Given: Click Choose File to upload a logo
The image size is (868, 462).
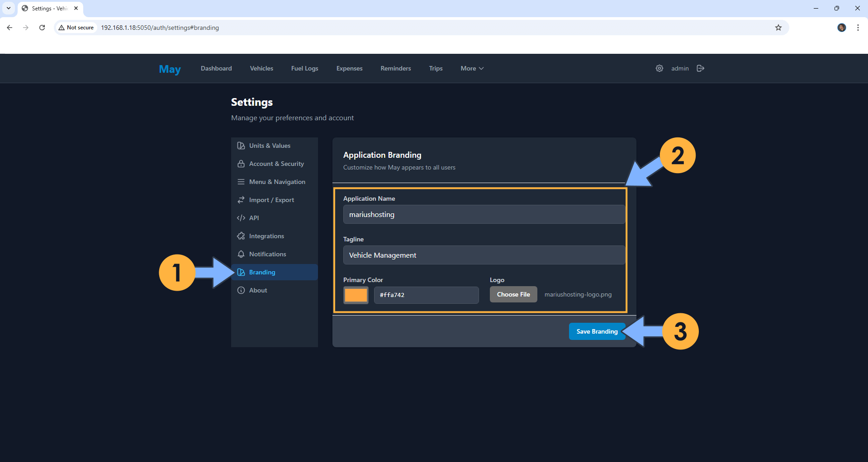Looking at the screenshot, I should [513, 294].
